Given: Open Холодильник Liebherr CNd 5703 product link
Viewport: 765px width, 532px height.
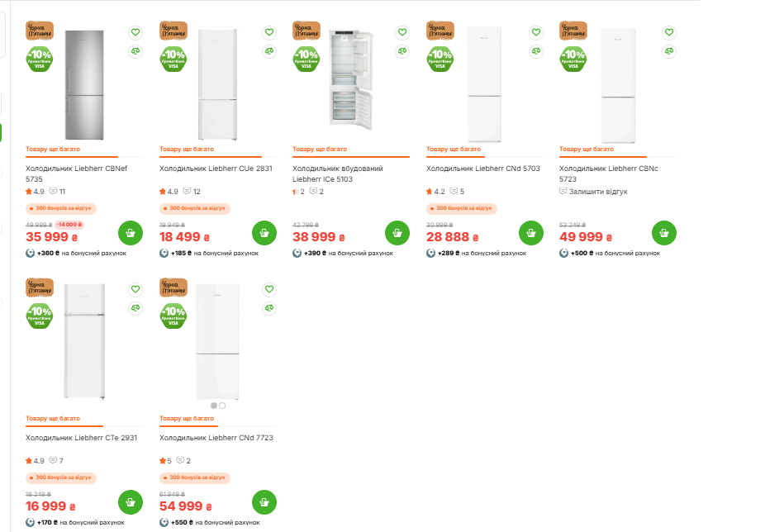Looking at the screenshot, I should pyautogui.click(x=482, y=169).
